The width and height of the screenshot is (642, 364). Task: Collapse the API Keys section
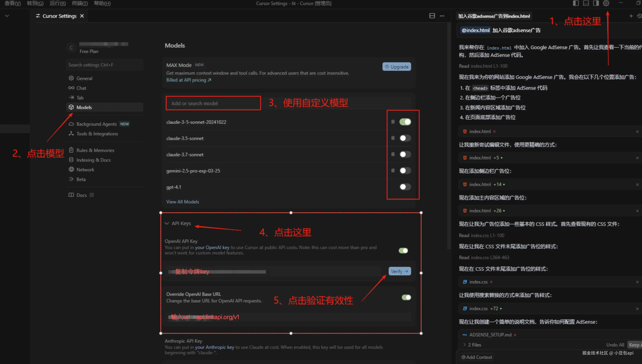tap(167, 223)
